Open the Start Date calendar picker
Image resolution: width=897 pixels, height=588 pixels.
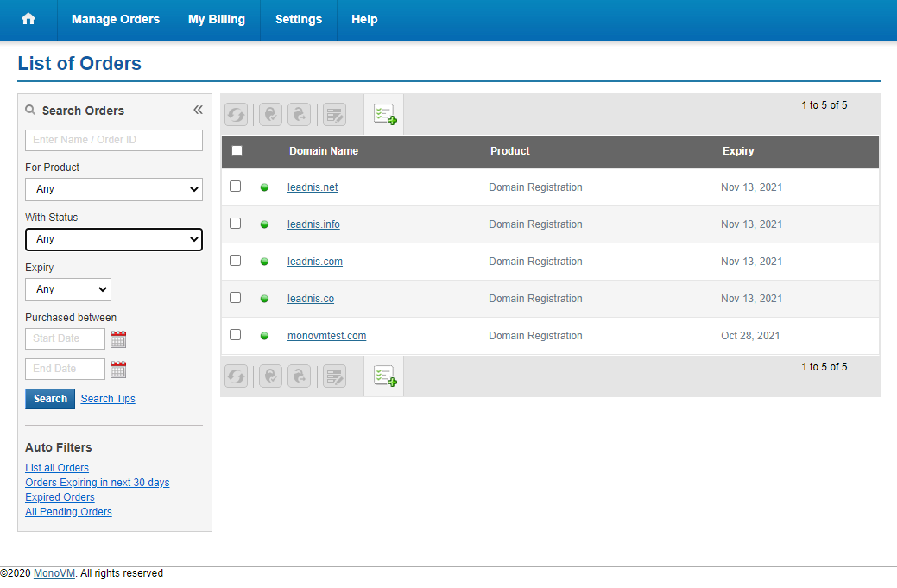click(118, 338)
